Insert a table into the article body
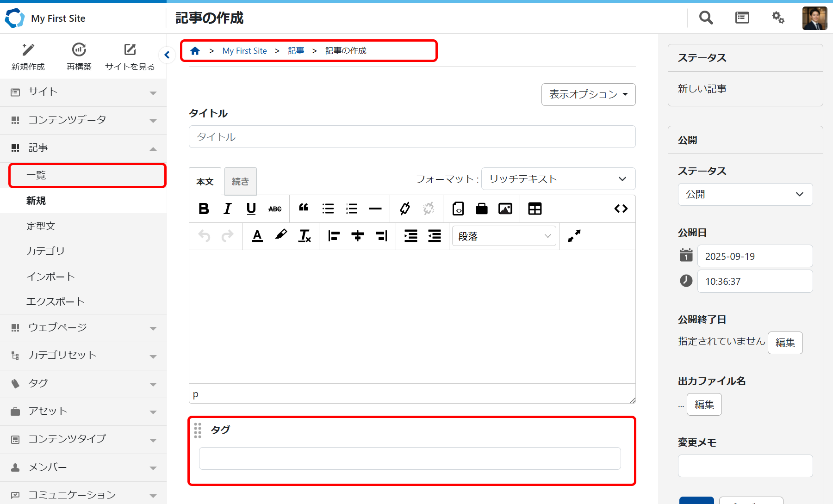The image size is (833, 504). coord(535,209)
